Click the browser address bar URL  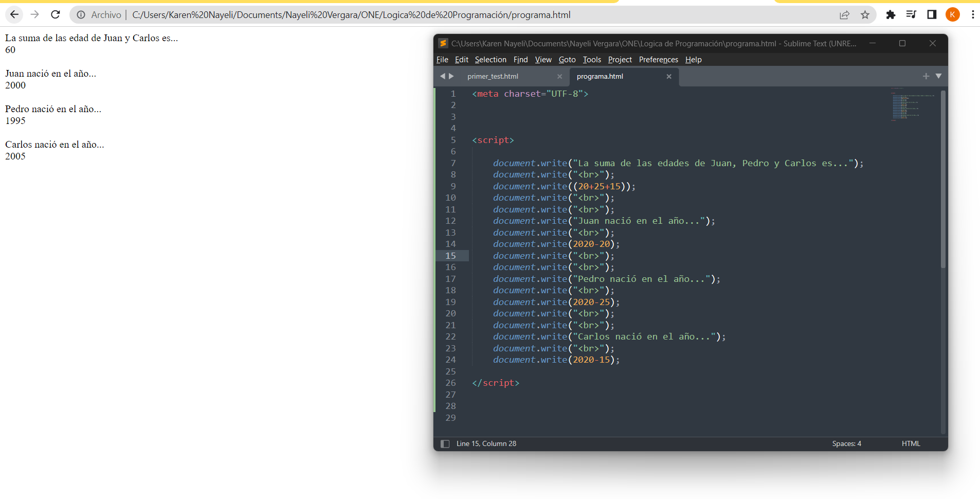(351, 15)
